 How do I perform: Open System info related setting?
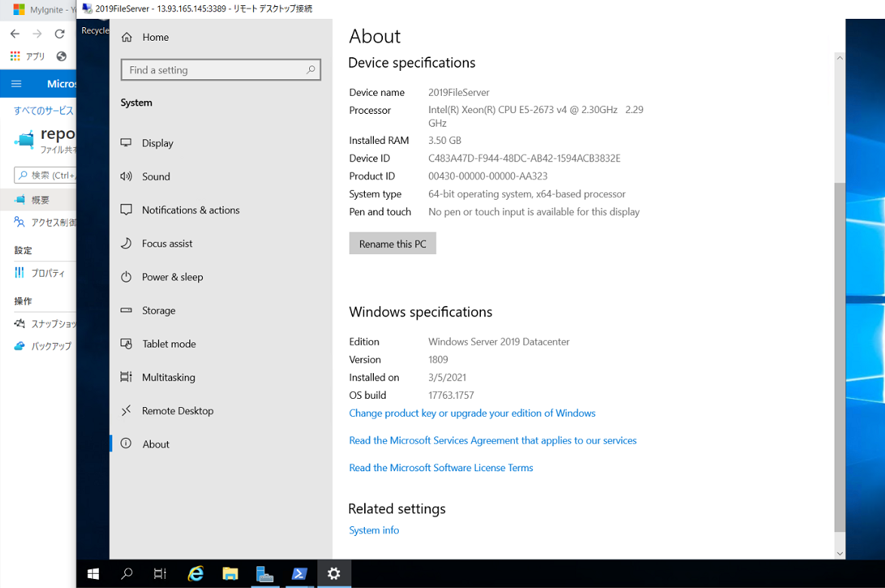click(x=374, y=531)
